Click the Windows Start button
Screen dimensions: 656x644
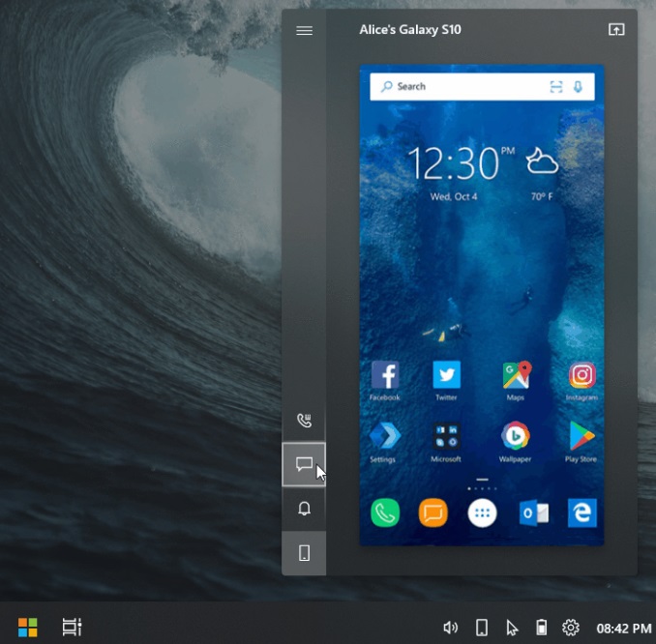(x=28, y=628)
